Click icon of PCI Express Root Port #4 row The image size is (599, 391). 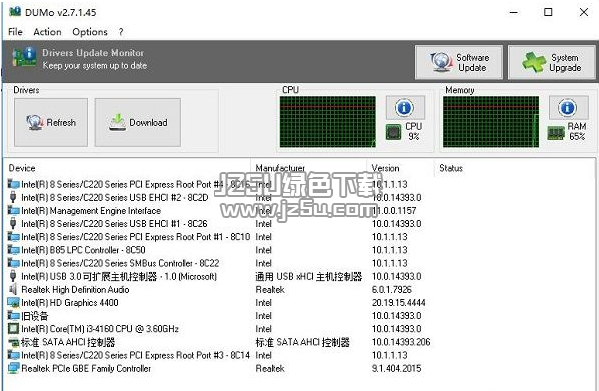pos(13,184)
